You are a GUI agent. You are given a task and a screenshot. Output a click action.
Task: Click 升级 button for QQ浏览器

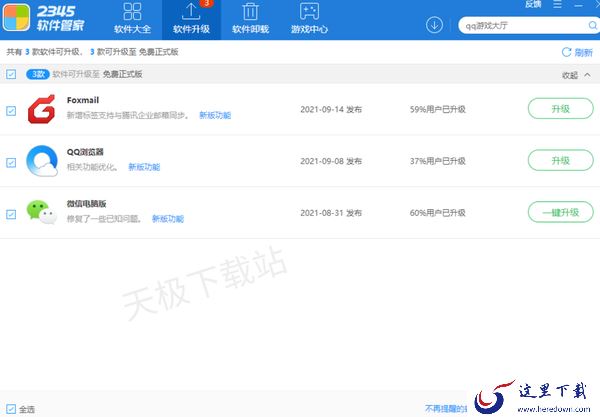(561, 160)
